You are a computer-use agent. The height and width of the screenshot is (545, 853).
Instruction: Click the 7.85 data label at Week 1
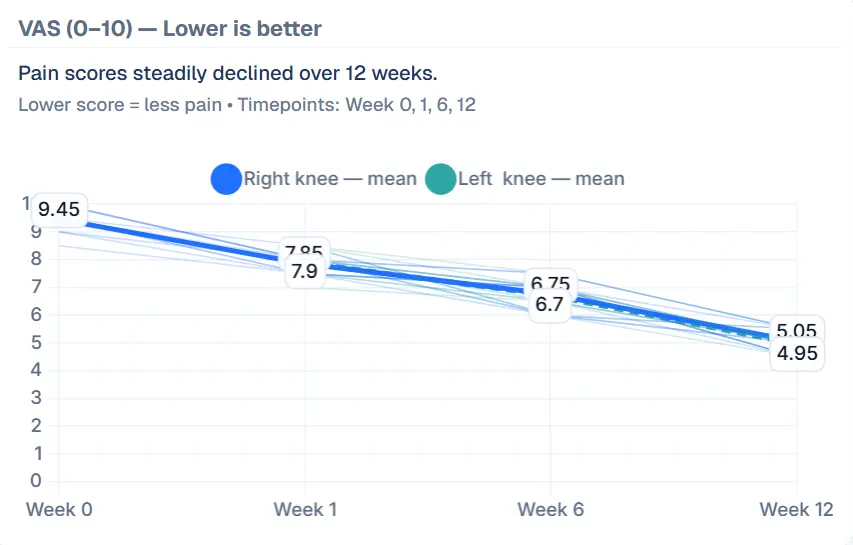tap(304, 251)
